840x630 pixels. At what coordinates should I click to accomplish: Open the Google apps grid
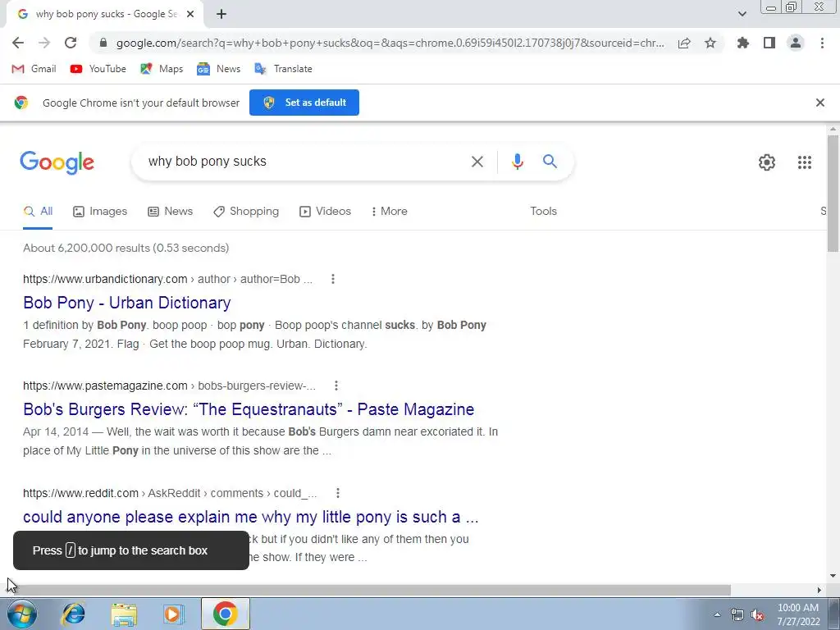pos(805,162)
